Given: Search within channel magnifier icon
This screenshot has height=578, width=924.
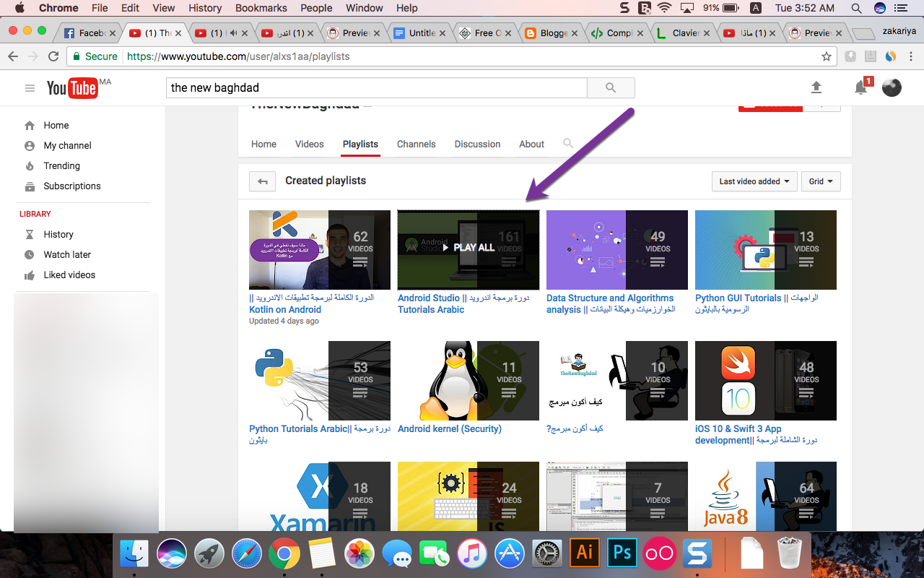Looking at the screenshot, I should point(568,144).
